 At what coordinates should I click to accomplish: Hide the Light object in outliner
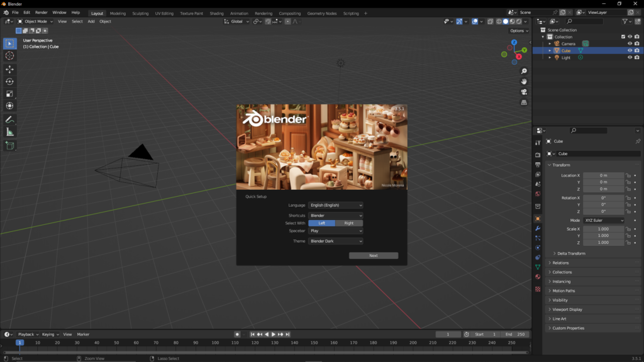(x=630, y=57)
